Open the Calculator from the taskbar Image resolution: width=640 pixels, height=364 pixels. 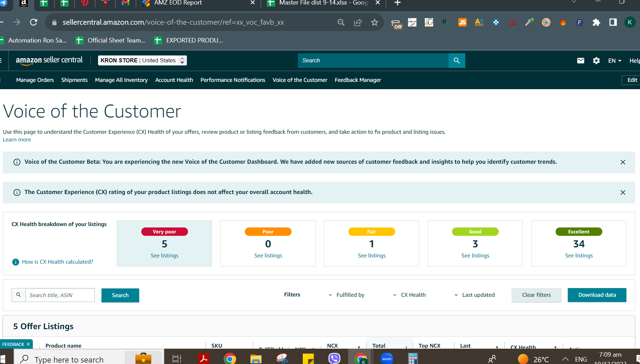click(413, 358)
